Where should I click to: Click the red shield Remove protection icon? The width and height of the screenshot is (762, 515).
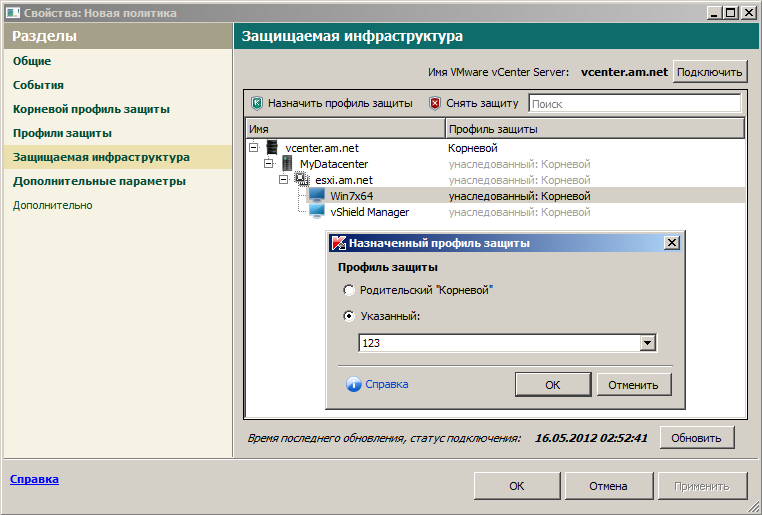[435, 103]
